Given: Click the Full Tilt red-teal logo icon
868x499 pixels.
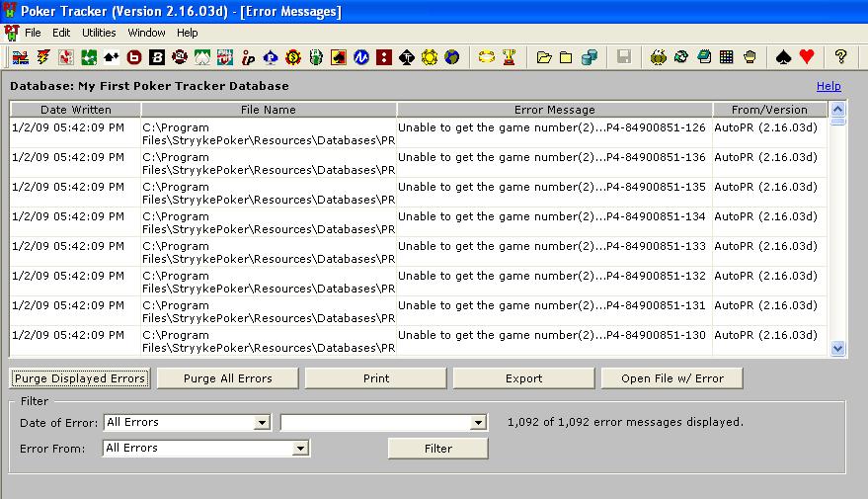Looking at the screenshot, I should click(225, 57).
